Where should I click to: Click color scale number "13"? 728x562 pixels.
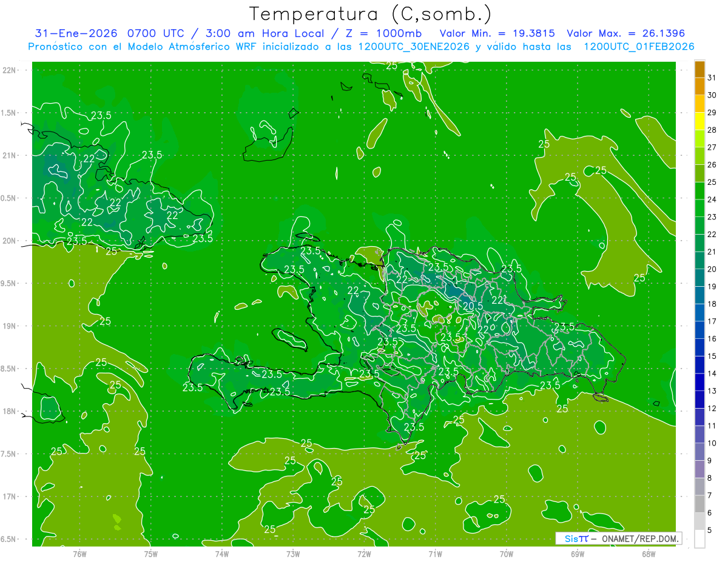[712, 391]
